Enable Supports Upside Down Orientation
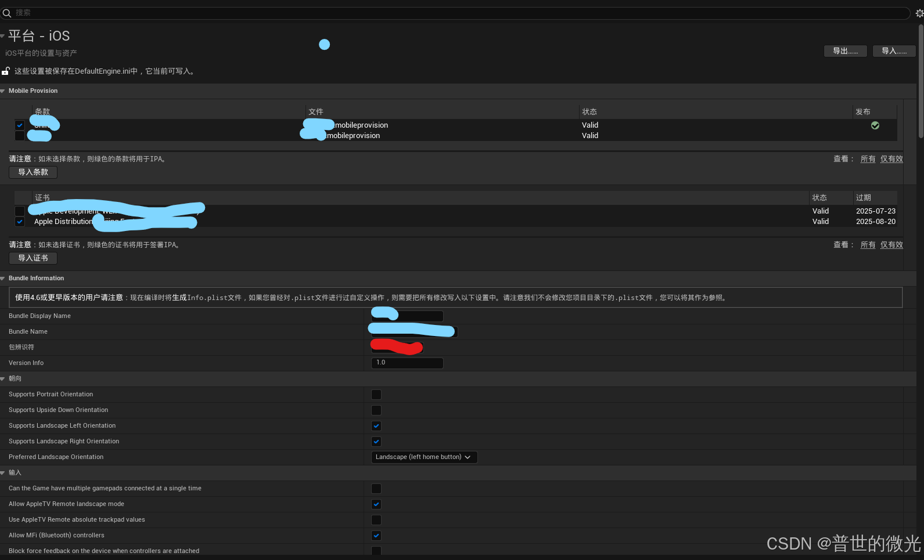This screenshot has width=924, height=560. click(x=376, y=410)
